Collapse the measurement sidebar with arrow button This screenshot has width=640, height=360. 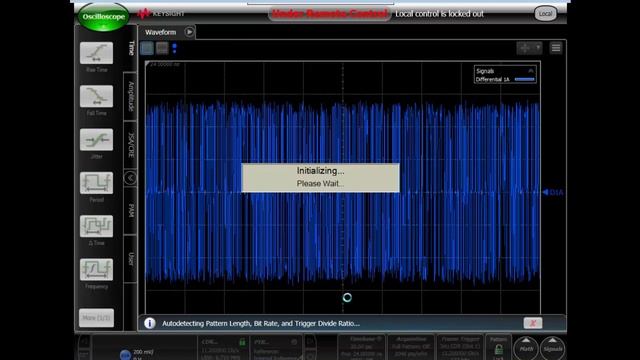coord(130,178)
